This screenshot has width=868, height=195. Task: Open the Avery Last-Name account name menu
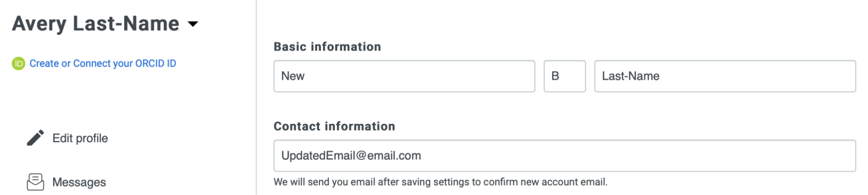point(96,24)
